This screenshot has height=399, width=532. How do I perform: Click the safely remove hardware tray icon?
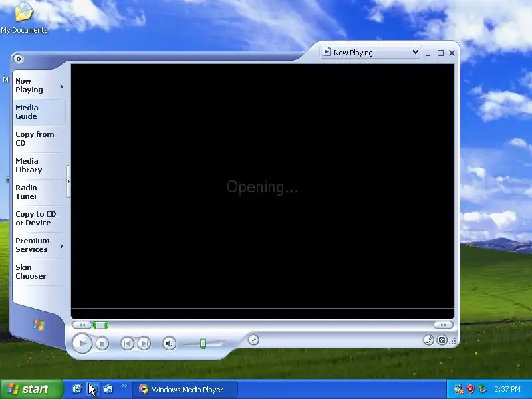pyautogui.click(x=482, y=389)
